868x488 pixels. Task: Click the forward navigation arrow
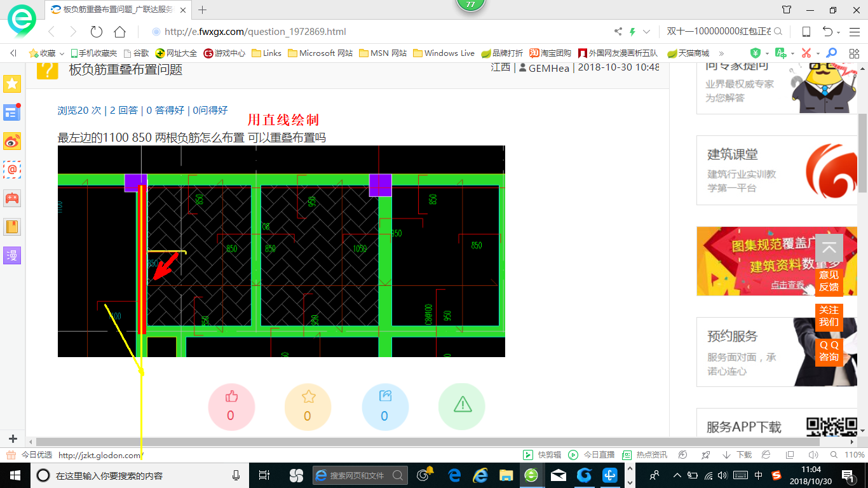pyautogui.click(x=73, y=32)
